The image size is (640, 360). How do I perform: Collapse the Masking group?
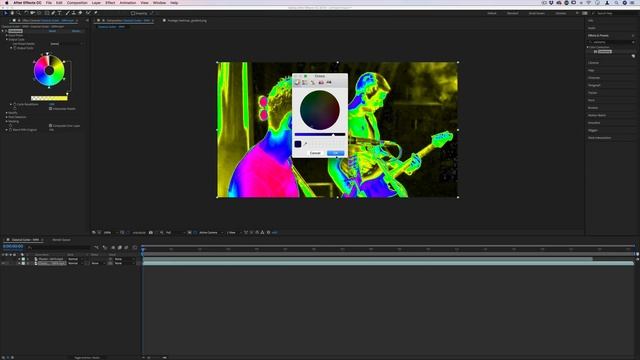pyautogui.click(x=7, y=121)
